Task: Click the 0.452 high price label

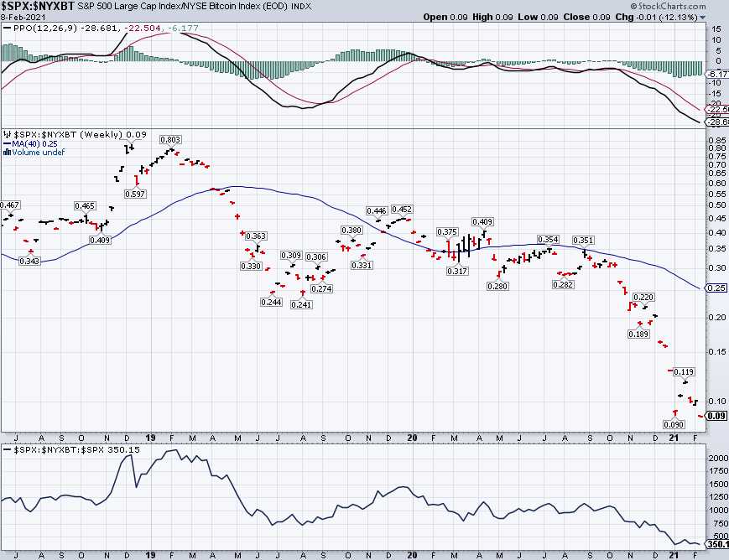Action: tap(402, 210)
